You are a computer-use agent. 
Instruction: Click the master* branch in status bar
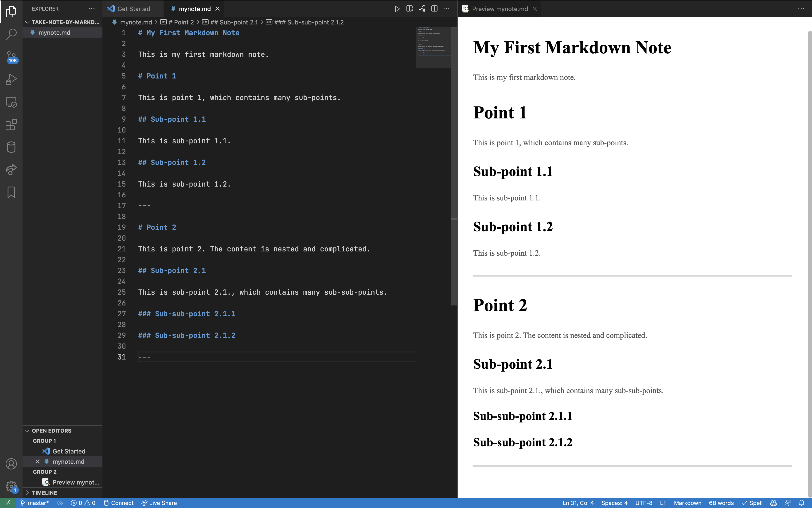point(35,503)
